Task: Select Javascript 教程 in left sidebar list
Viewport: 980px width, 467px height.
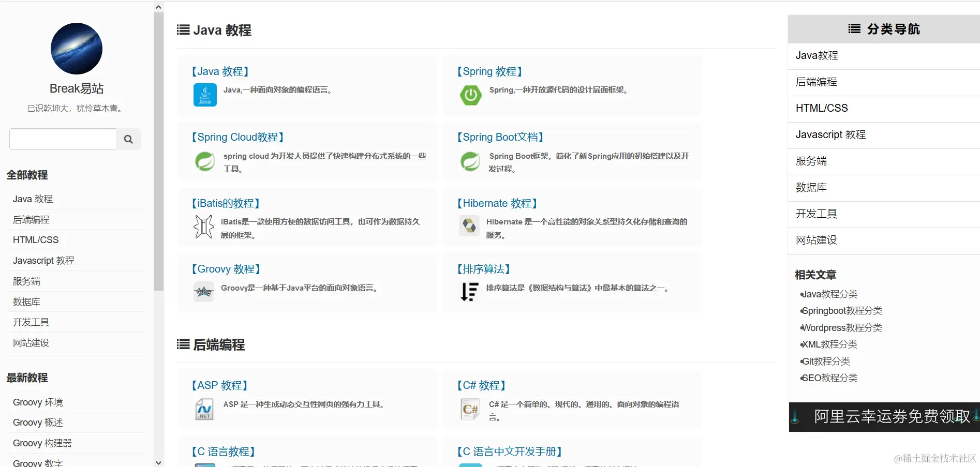Action: tap(43, 261)
